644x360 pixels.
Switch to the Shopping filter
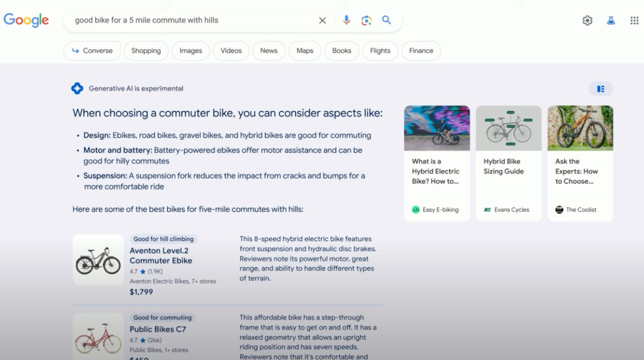[x=146, y=50]
